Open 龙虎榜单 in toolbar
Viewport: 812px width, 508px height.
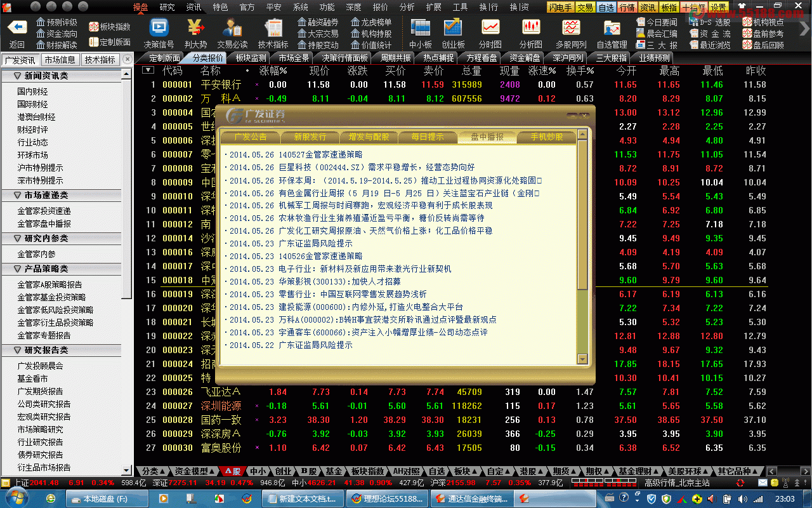(371, 22)
